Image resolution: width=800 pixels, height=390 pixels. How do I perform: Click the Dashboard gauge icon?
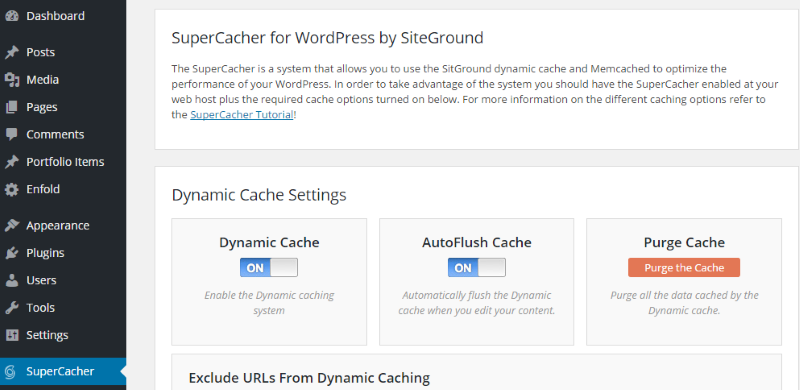coord(12,16)
